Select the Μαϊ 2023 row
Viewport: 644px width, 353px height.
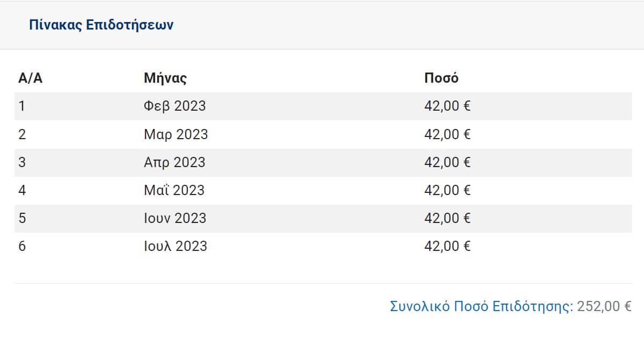tap(323, 190)
